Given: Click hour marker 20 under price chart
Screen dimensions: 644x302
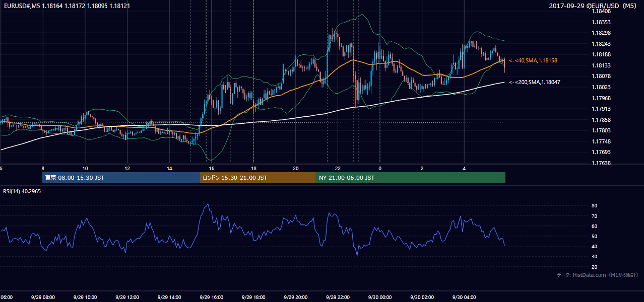Looking at the screenshot, I should click(x=296, y=169).
